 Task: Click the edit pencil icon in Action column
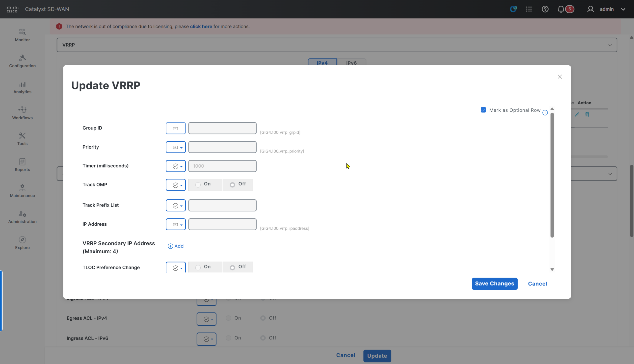click(577, 114)
